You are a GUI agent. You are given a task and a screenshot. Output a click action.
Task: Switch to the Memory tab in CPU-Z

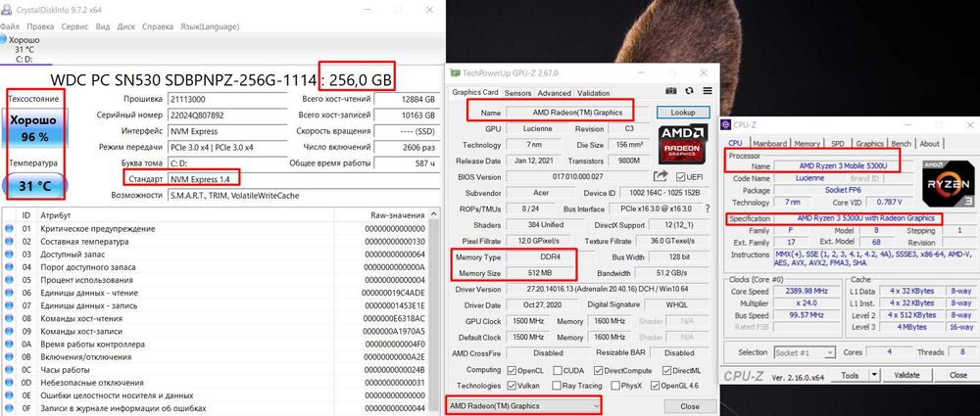point(807,144)
